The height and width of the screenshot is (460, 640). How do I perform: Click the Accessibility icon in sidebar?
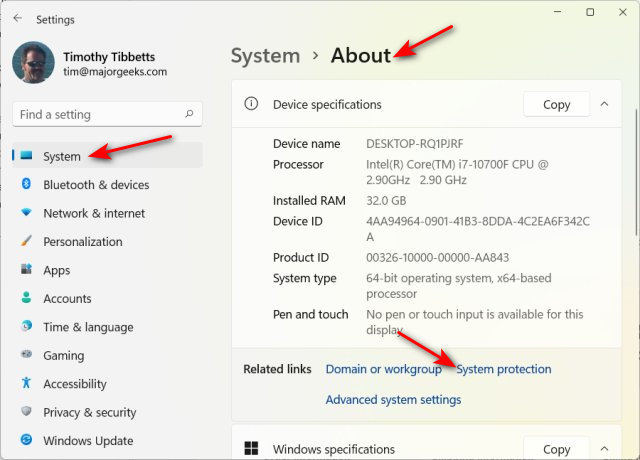tap(26, 384)
